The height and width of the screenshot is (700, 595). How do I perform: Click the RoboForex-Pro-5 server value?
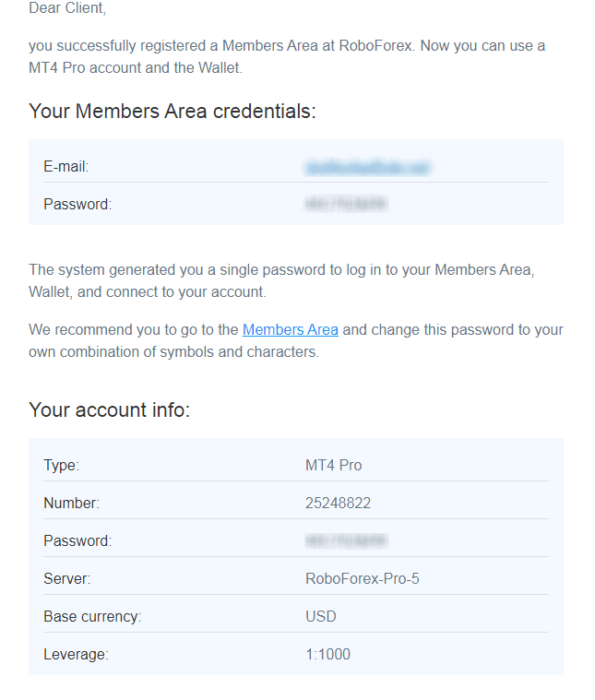pyautogui.click(x=362, y=578)
